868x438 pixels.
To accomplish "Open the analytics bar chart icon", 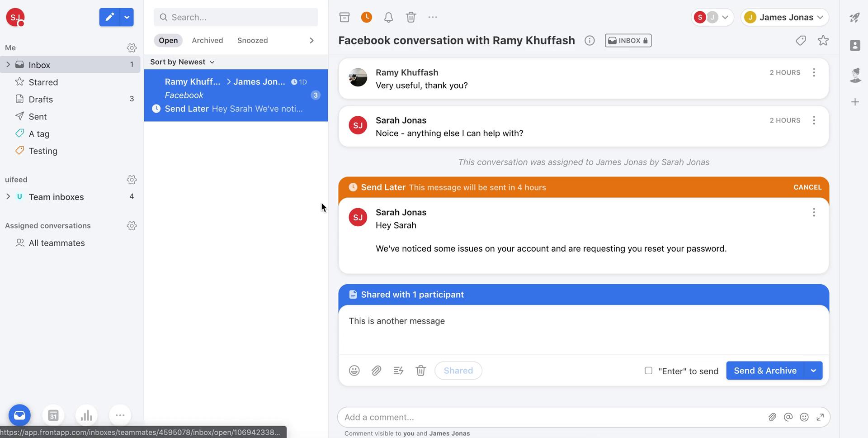I will [86, 415].
